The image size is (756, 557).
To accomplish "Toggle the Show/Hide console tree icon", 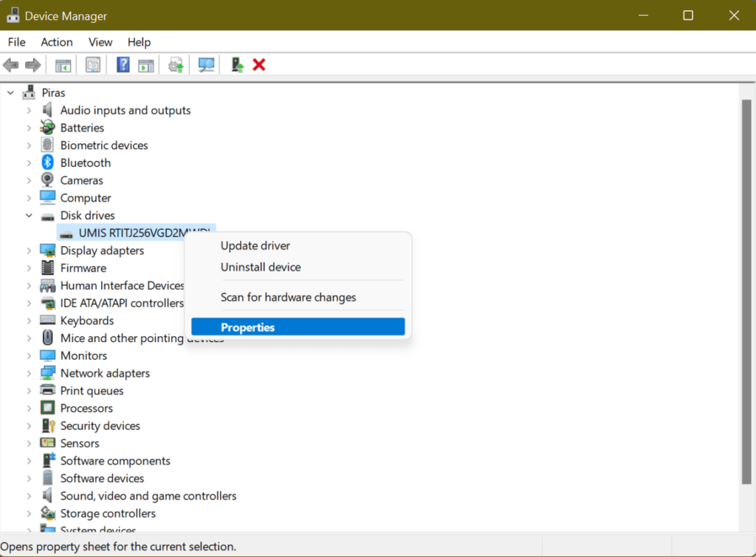I will coord(63,64).
